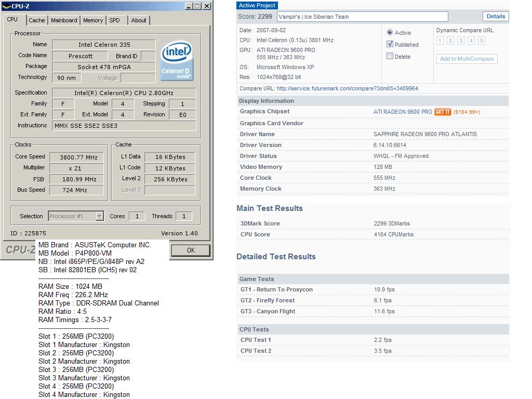Click the ID : 225875 text
Image resolution: width=532 pixels, height=399 pixels.
pyautogui.click(x=28, y=233)
